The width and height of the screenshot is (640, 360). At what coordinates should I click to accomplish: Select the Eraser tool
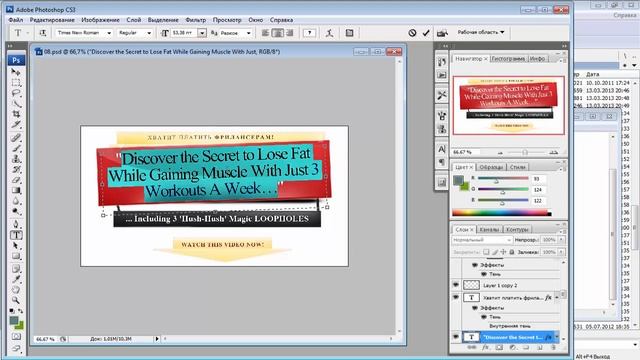click(x=16, y=180)
